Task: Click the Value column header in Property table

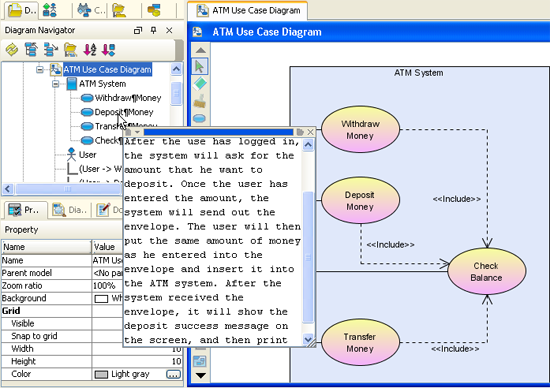Action: (x=107, y=247)
